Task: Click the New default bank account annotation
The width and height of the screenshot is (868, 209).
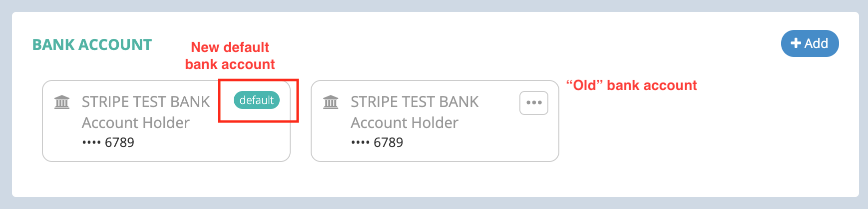Action: click(x=230, y=55)
